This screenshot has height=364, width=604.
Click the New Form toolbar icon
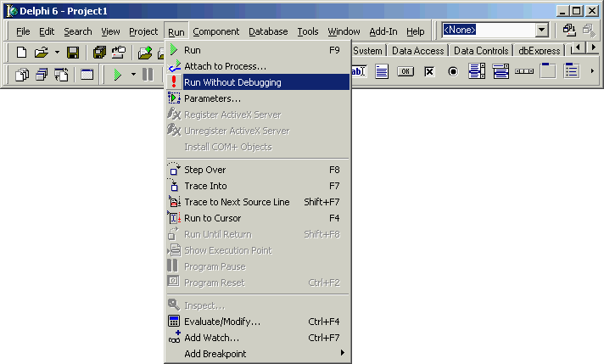coord(87,75)
